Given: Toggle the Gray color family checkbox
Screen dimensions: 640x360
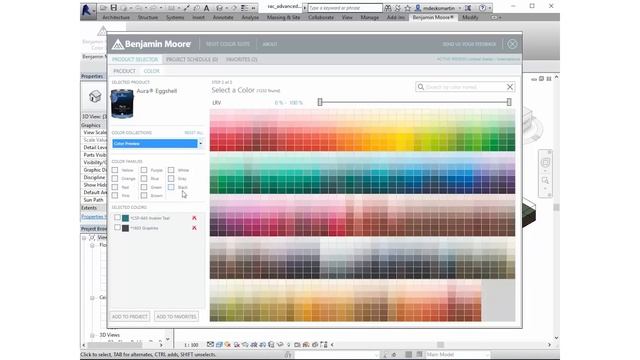Looking at the screenshot, I should (x=171, y=178).
